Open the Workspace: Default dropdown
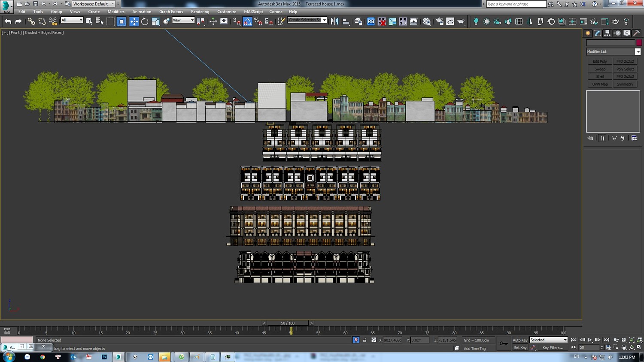This screenshot has height=362, width=644. point(93,4)
